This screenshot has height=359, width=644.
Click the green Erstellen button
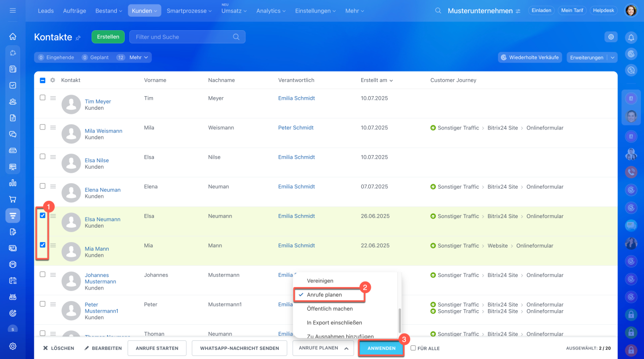[x=108, y=37]
